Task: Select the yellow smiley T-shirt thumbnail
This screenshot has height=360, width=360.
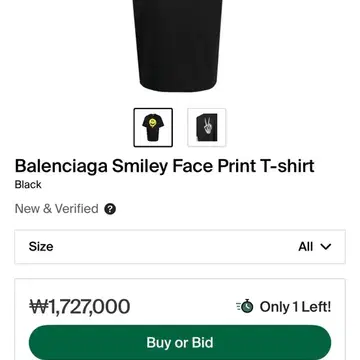Action: click(153, 127)
